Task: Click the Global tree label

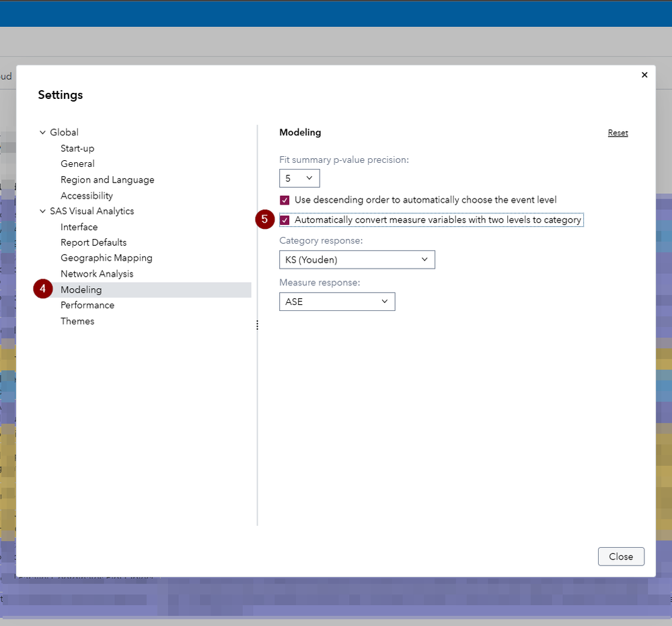Action: 64,133
